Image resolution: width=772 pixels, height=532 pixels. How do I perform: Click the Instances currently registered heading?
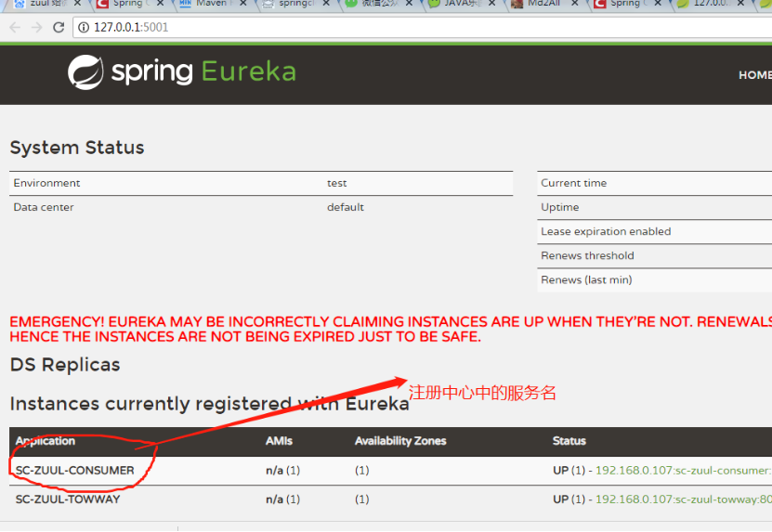point(209,404)
